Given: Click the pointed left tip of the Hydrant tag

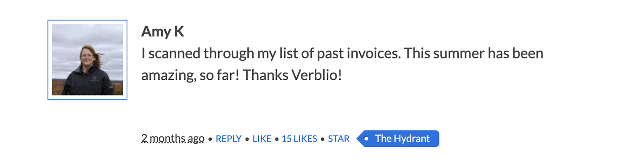Looking at the screenshot, I should pos(359,139).
